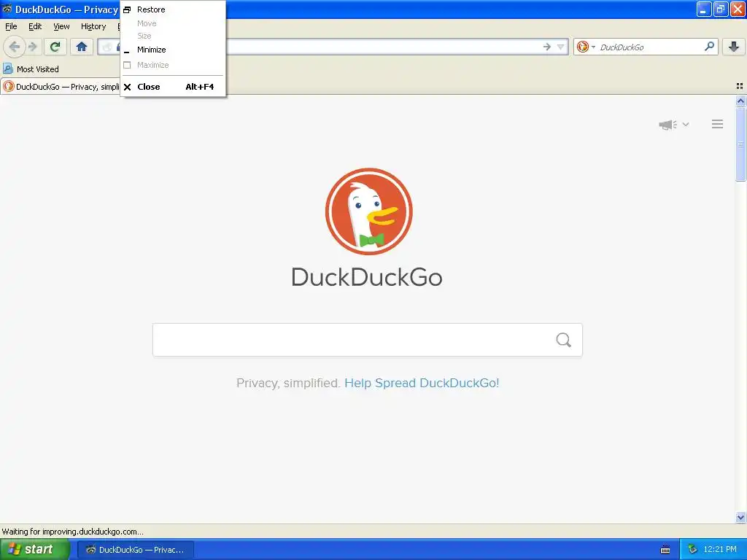This screenshot has width=747, height=560.
Task: Reload the page with the green refresh icon
Action: pos(55,47)
